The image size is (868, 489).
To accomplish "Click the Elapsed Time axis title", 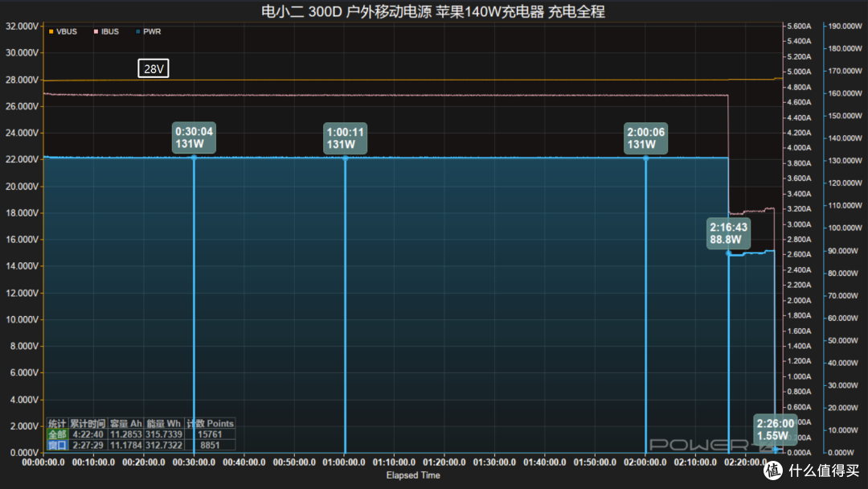I will [x=413, y=475].
